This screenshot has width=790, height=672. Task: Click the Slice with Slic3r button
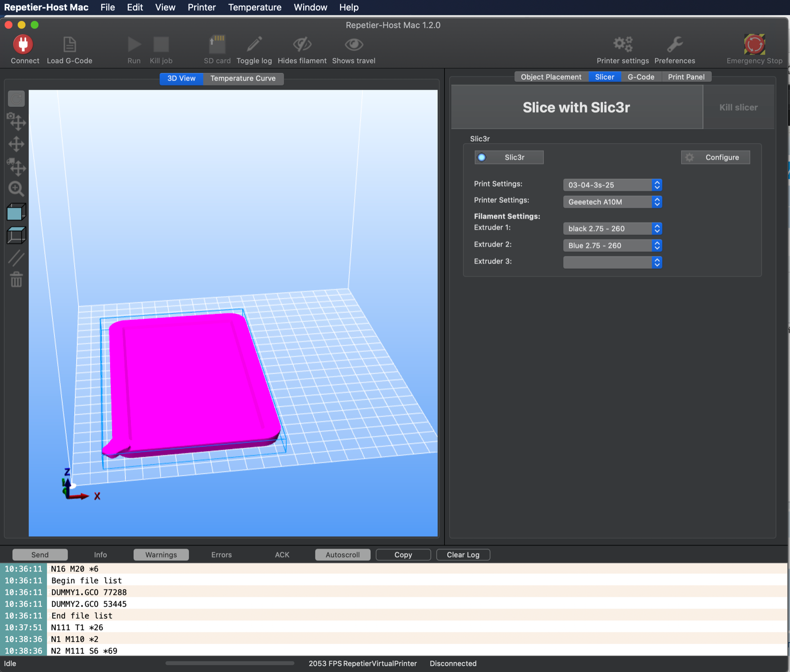pyautogui.click(x=576, y=108)
